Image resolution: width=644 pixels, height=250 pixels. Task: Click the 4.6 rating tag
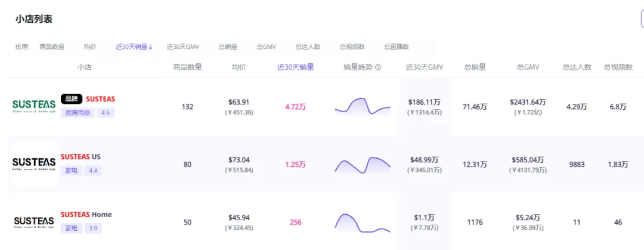[106, 113]
